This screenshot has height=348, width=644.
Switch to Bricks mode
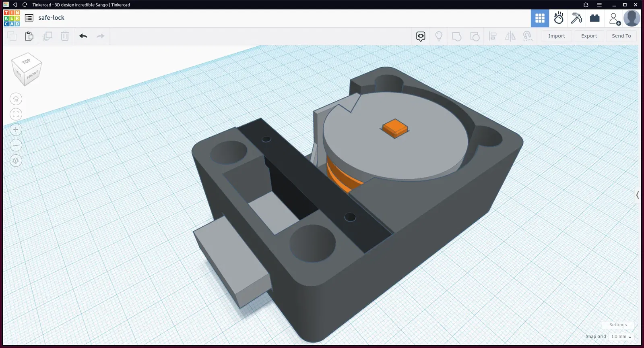594,18
